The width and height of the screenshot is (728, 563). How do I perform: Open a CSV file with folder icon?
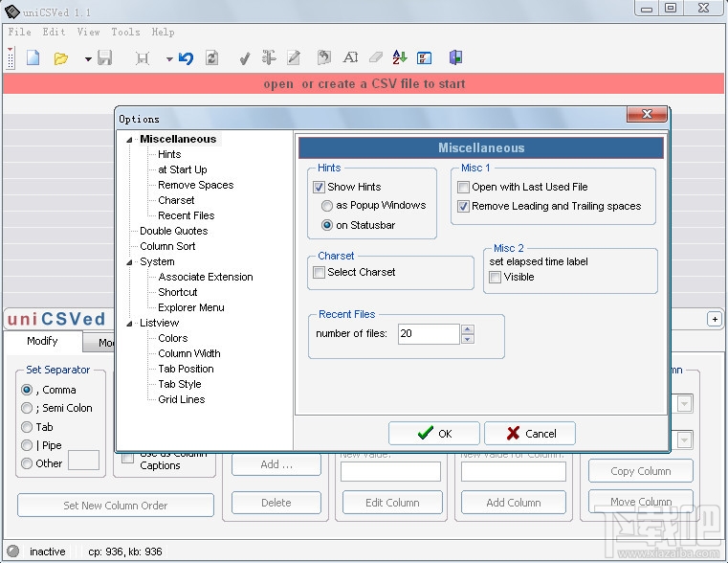pyautogui.click(x=61, y=58)
